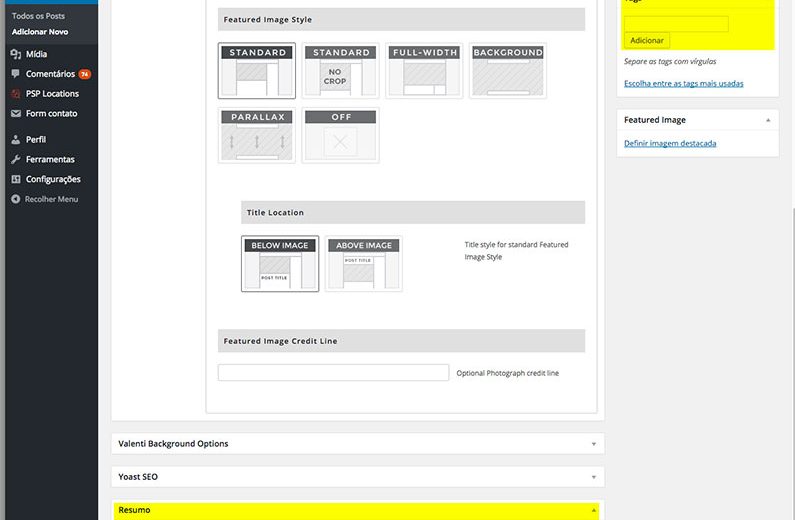Collapse the Featured Image side panel

(768, 120)
